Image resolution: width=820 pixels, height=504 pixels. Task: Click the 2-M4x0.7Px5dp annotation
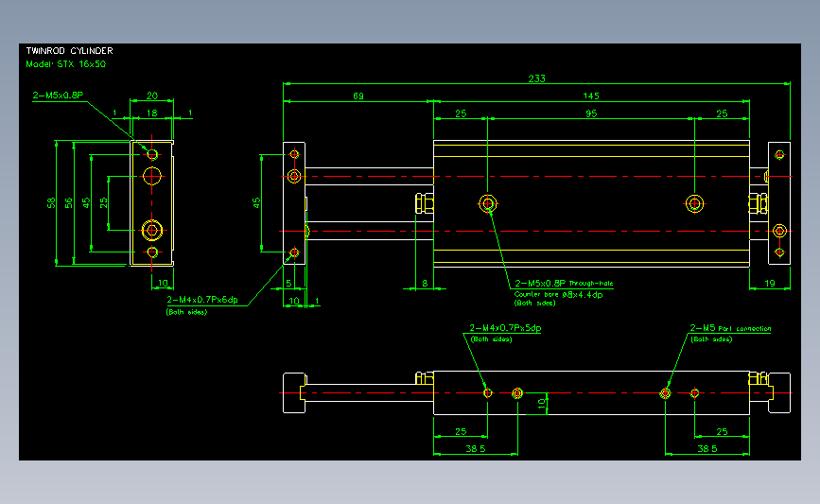pyautogui.click(x=505, y=328)
